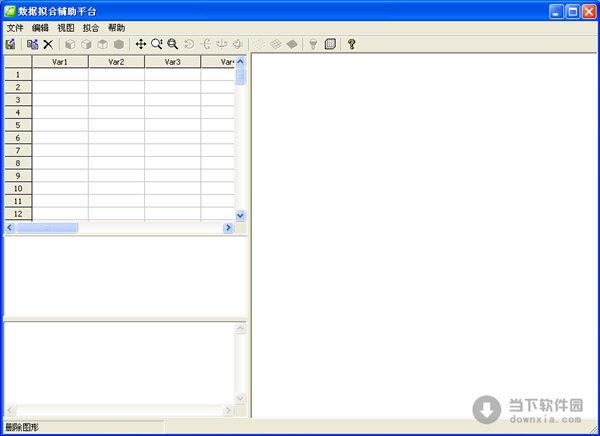This screenshot has height=436, width=600.
Task: Select the wireframe mesh surface icon
Action: click(276, 44)
